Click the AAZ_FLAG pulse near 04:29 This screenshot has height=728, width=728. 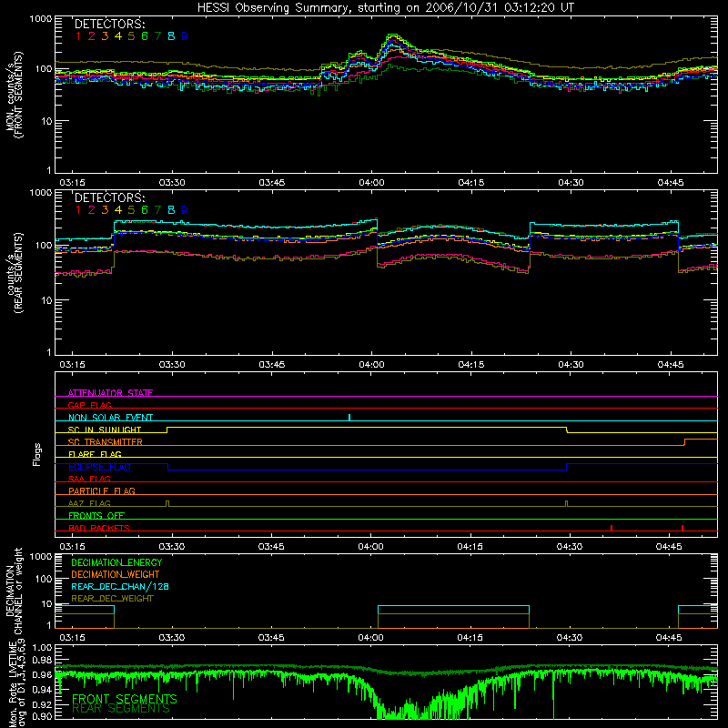(566, 503)
